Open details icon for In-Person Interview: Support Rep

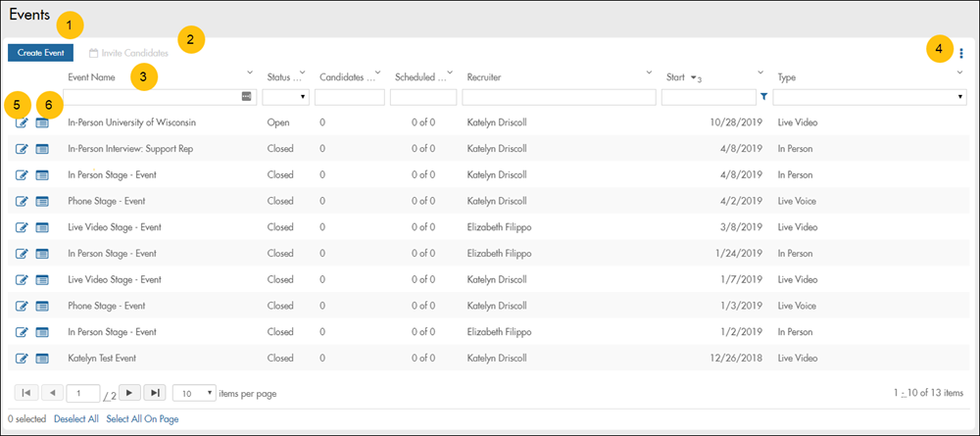tap(42, 149)
